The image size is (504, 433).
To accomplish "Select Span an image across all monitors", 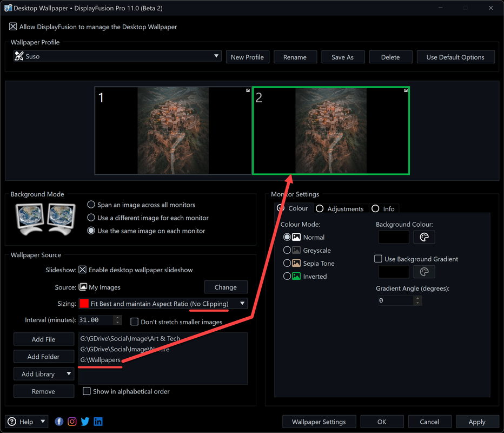I will coord(91,205).
